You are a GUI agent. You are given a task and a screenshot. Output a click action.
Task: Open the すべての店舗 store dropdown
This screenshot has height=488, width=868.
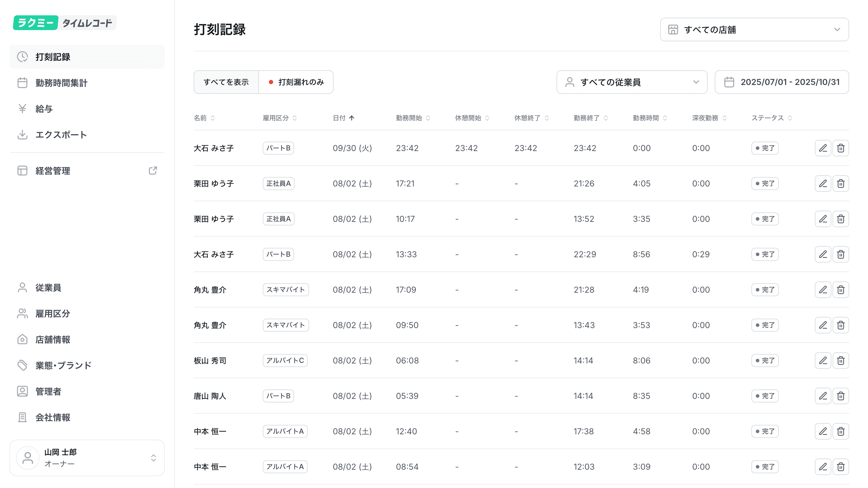(x=754, y=30)
